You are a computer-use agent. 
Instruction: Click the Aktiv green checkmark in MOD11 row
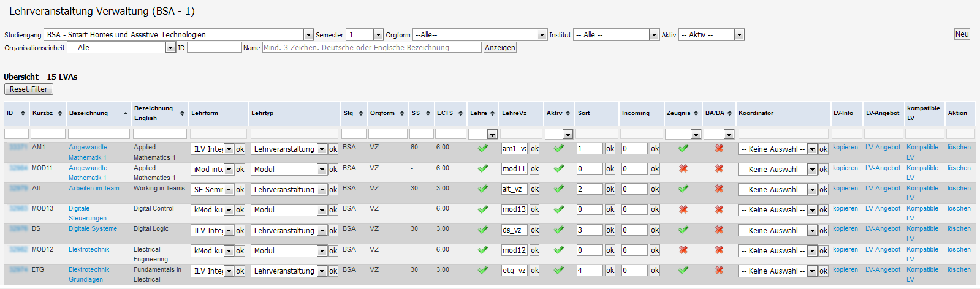coord(558,168)
